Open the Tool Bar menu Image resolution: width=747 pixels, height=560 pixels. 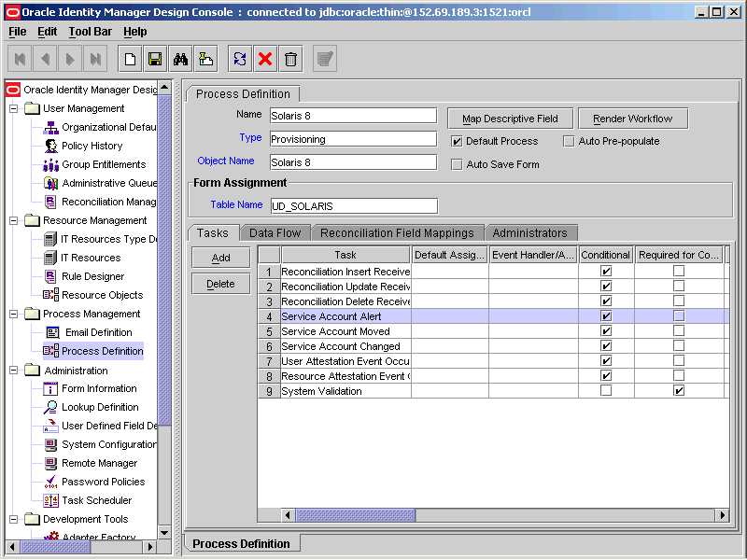point(90,31)
